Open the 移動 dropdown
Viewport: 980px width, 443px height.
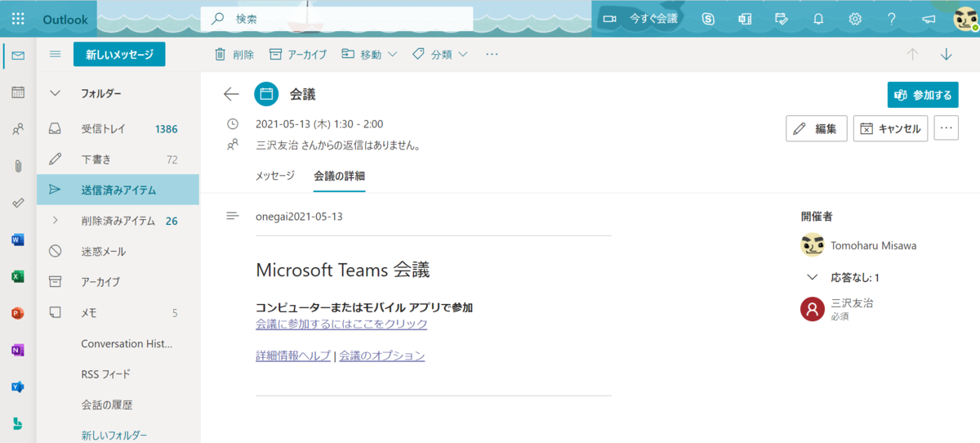coord(369,55)
